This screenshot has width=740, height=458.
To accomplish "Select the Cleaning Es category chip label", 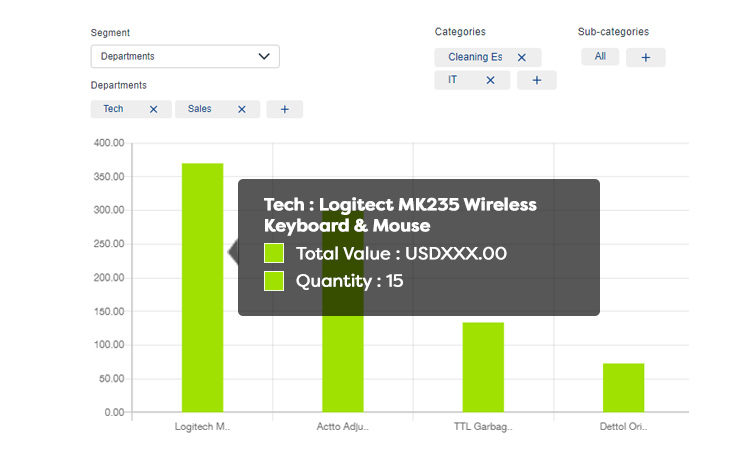I will point(475,57).
